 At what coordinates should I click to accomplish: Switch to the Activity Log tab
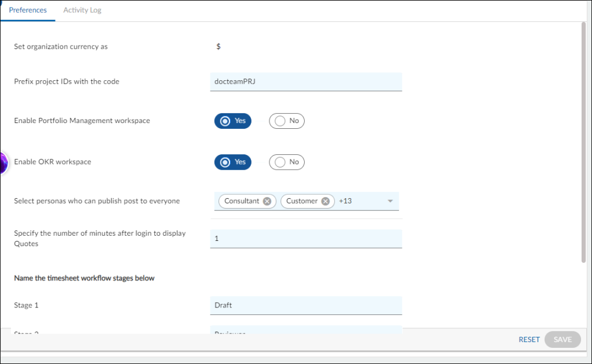tap(82, 10)
